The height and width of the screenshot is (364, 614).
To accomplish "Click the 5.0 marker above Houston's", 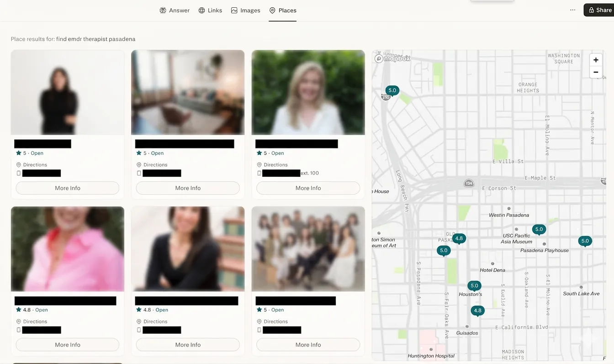I will [474, 285].
